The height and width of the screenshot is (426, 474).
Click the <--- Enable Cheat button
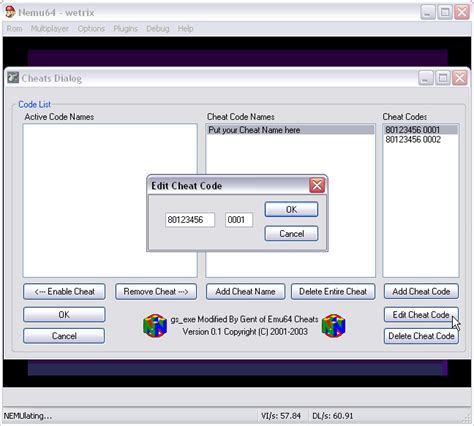pos(64,292)
